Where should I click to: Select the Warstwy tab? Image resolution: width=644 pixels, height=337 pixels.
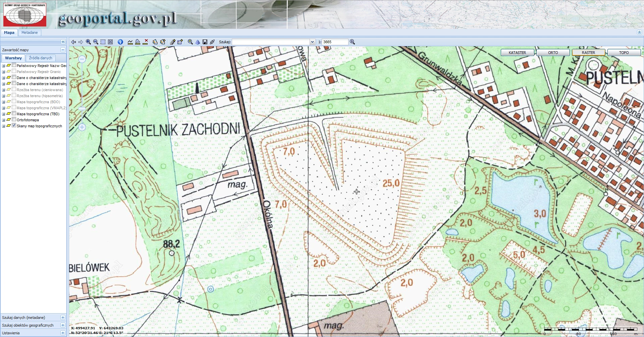[x=13, y=58]
